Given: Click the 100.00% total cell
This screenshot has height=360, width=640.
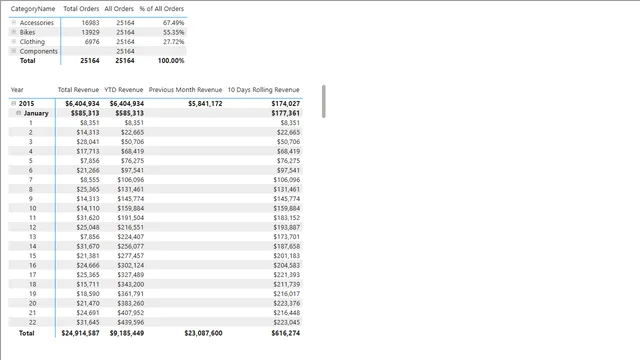Looking at the screenshot, I should (x=171, y=60).
